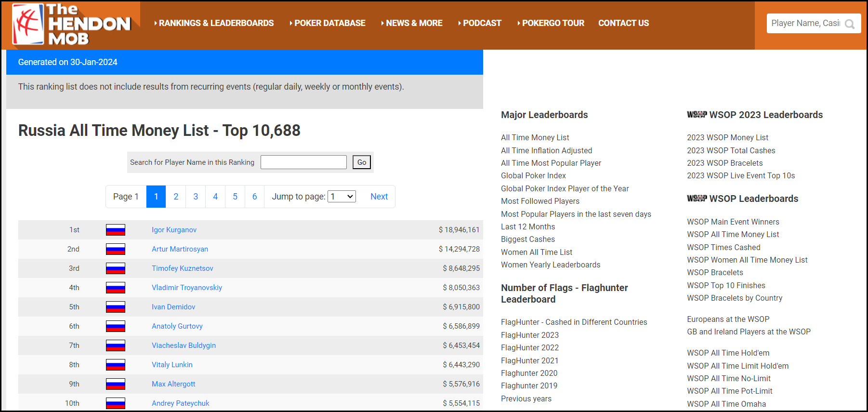Click Next page link
The width and height of the screenshot is (868, 412).
(379, 197)
